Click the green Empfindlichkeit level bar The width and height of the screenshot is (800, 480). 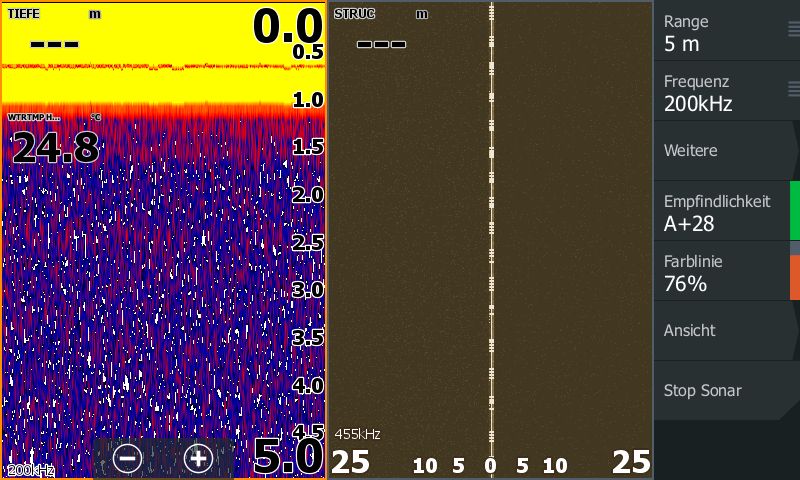[795, 211]
